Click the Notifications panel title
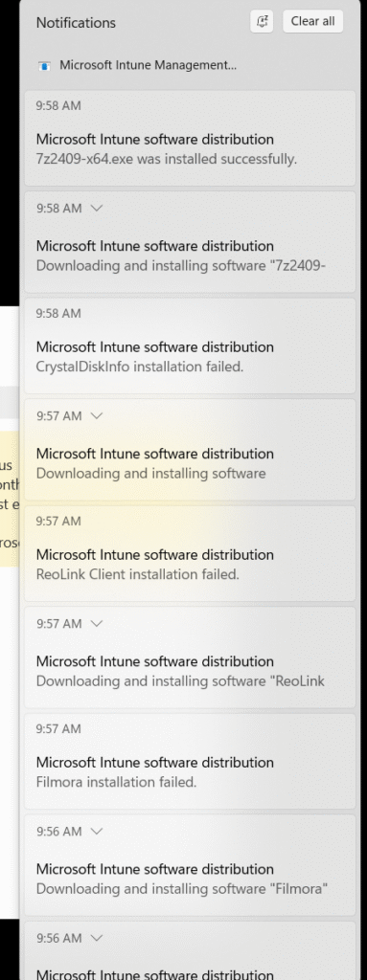Screen dimensions: 367x980 point(76,23)
